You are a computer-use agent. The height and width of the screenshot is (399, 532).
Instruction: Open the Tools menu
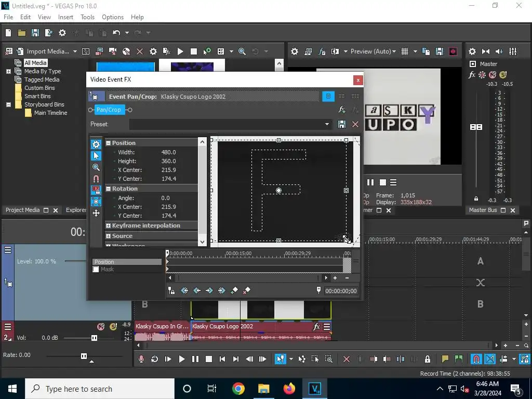point(87,17)
